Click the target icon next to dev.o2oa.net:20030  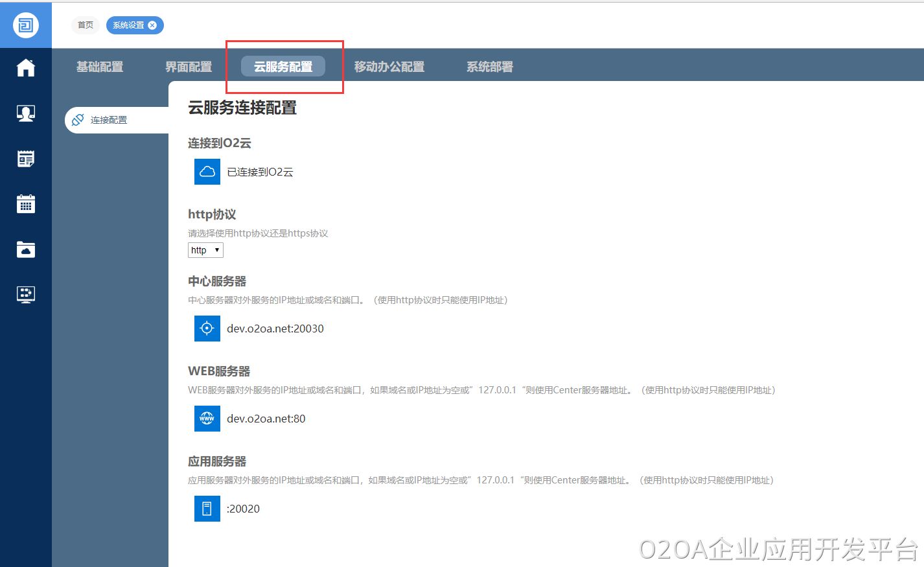pyautogui.click(x=207, y=328)
